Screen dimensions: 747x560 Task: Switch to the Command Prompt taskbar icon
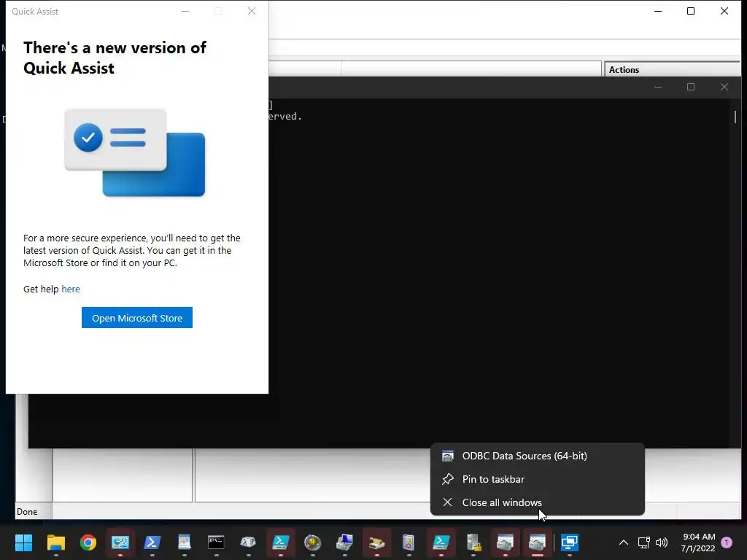(x=216, y=542)
